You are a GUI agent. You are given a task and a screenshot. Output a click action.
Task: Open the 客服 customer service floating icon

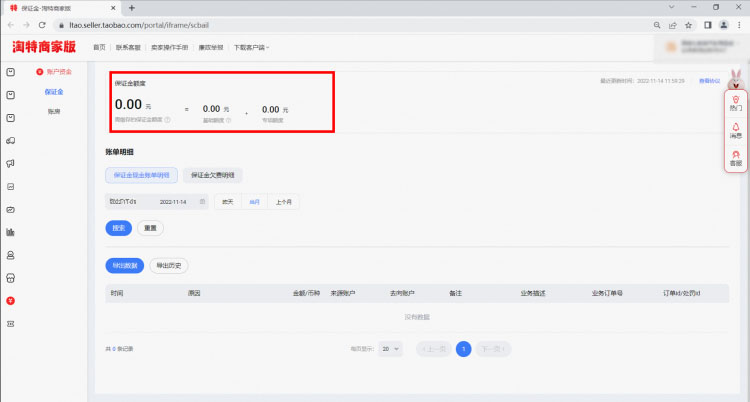(736, 158)
